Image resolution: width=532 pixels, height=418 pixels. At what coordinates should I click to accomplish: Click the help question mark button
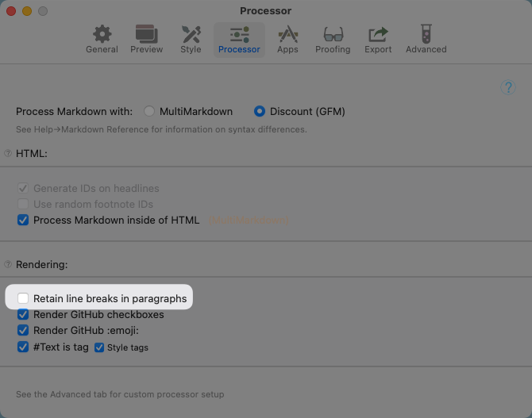[x=508, y=87]
